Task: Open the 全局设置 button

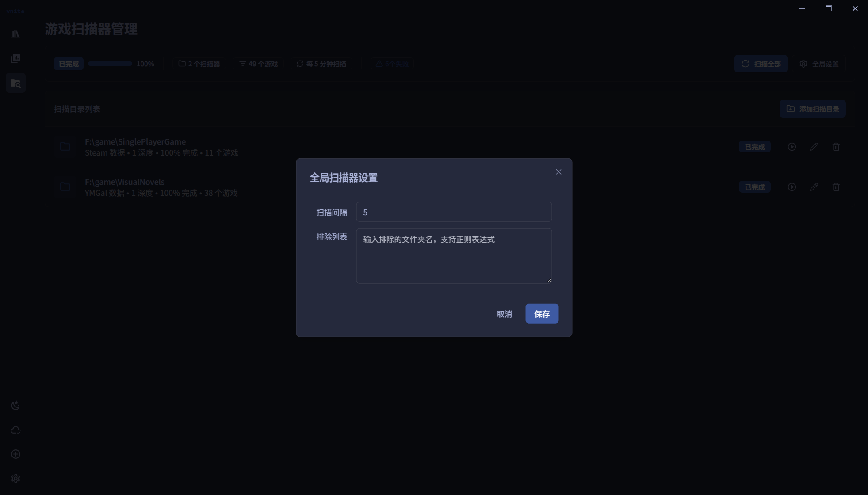Action: point(819,64)
